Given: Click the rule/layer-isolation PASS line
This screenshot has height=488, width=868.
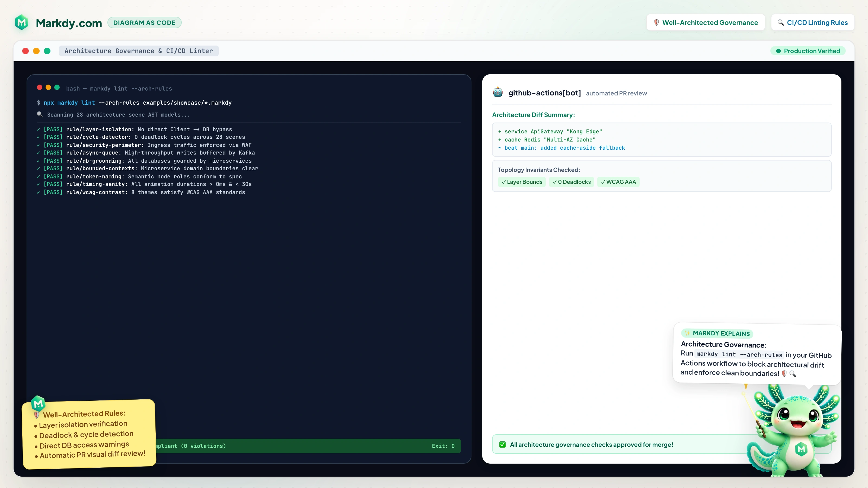Looking at the screenshot, I should click(135, 129).
